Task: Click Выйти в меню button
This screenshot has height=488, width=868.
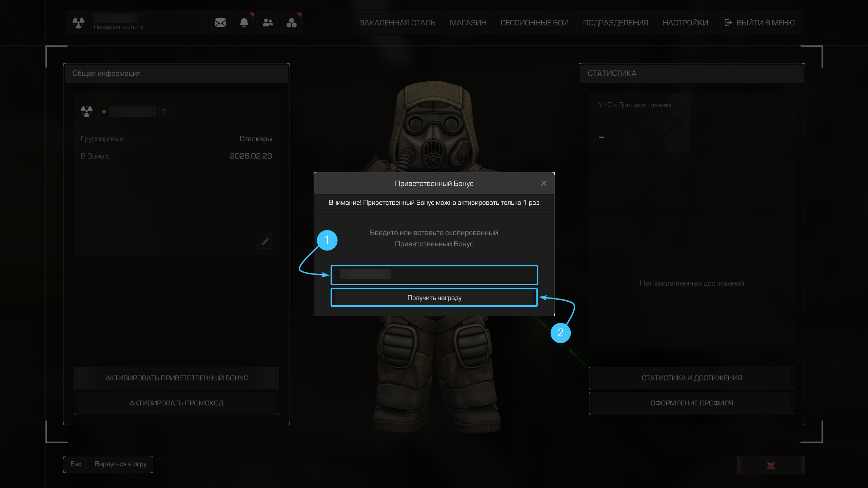Action: 759,23
